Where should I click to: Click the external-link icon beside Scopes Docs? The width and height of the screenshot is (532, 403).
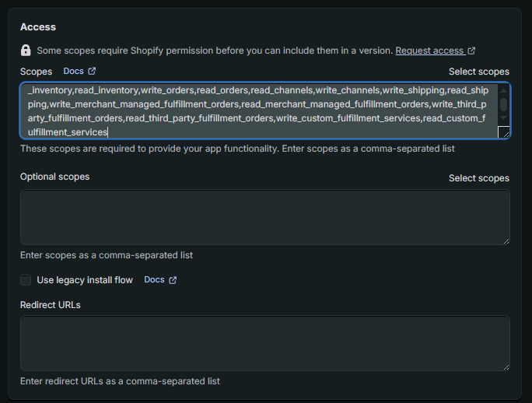pyautogui.click(x=93, y=72)
